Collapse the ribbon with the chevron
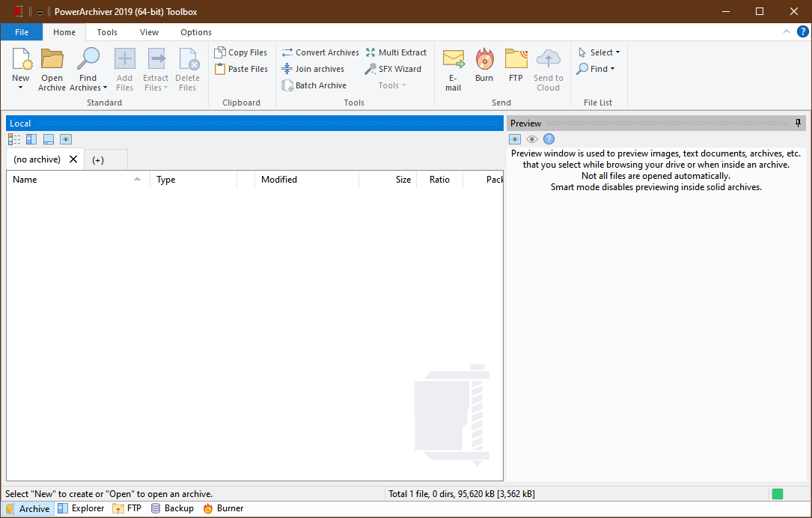Viewport: 812px width, 518px height. 786,31
